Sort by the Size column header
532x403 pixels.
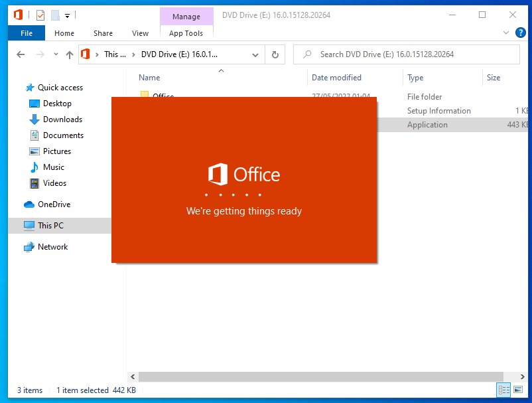(494, 78)
